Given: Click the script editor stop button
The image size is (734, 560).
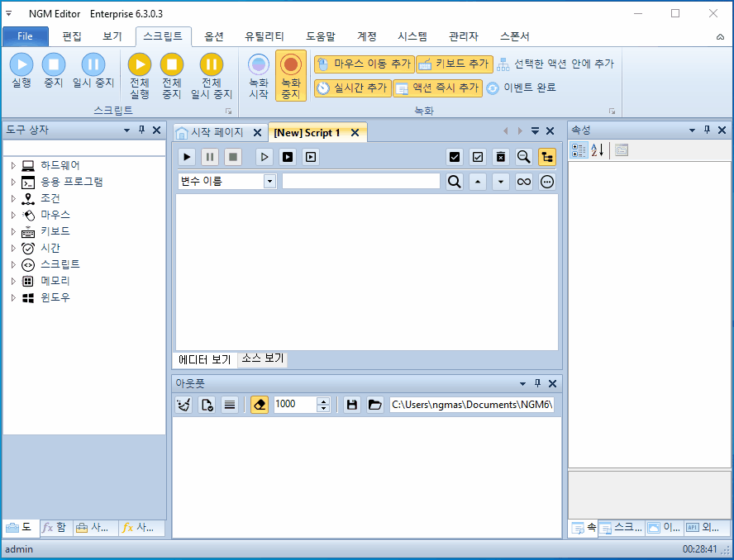Looking at the screenshot, I should coord(233,157).
